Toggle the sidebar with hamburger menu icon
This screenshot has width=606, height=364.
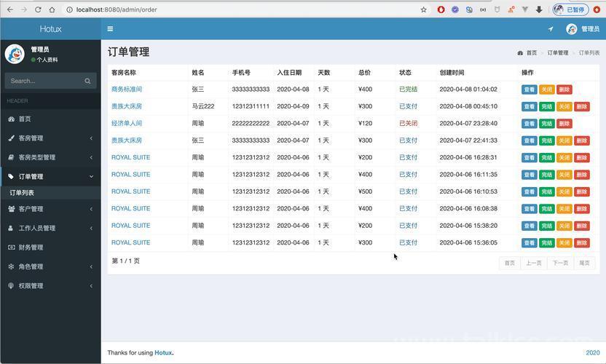(x=110, y=28)
